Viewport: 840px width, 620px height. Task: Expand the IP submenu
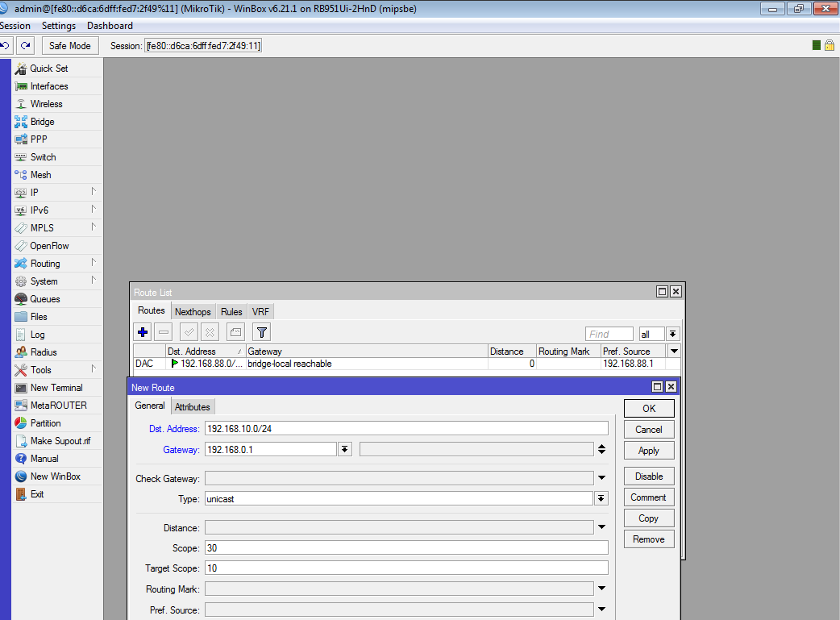(x=94, y=191)
